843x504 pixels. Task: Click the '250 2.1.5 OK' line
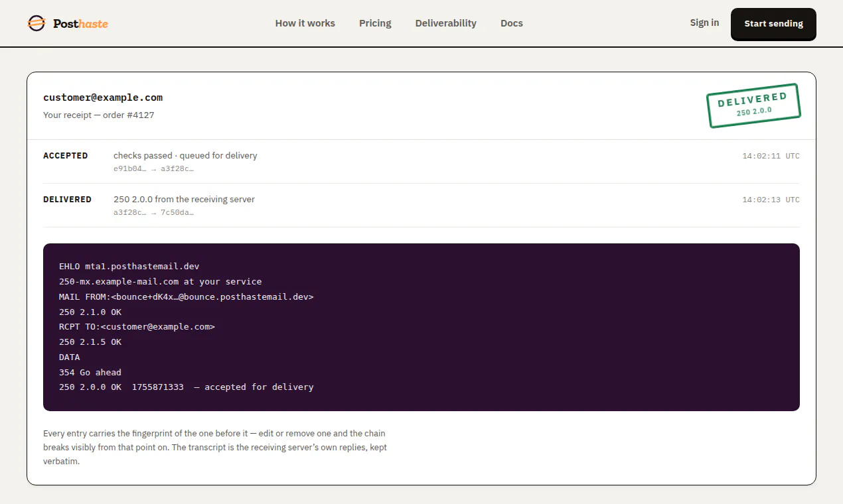(x=90, y=342)
